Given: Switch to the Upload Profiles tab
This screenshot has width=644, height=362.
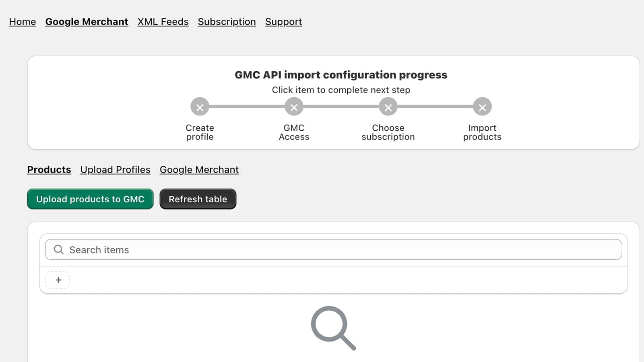Looking at the screenshot, I should (116, 170).
